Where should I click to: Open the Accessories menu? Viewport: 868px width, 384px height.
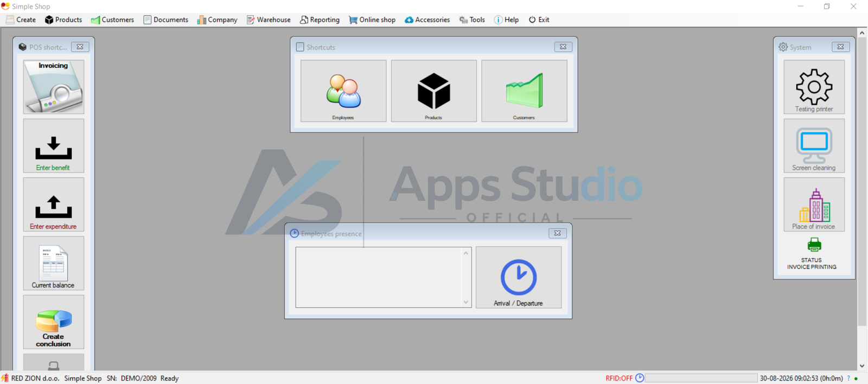pos(427,20)
